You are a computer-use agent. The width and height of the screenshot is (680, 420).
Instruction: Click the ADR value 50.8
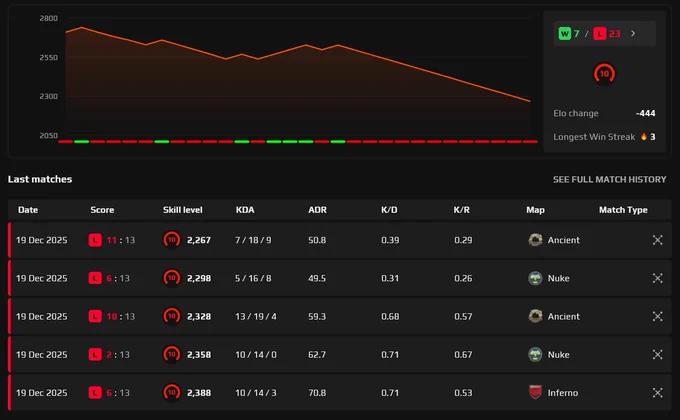pyautogui.click(x=317, y=240)
